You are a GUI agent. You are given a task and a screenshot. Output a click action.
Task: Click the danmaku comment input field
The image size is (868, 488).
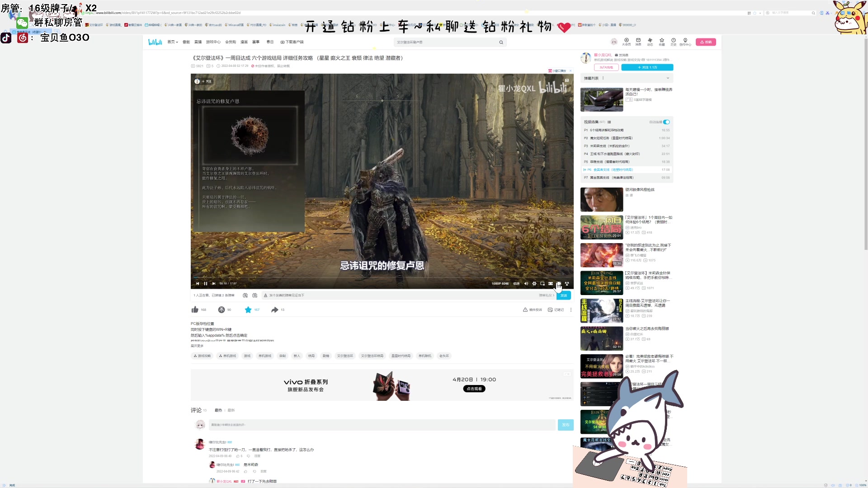pyautogui.click(x=402, y=296)
